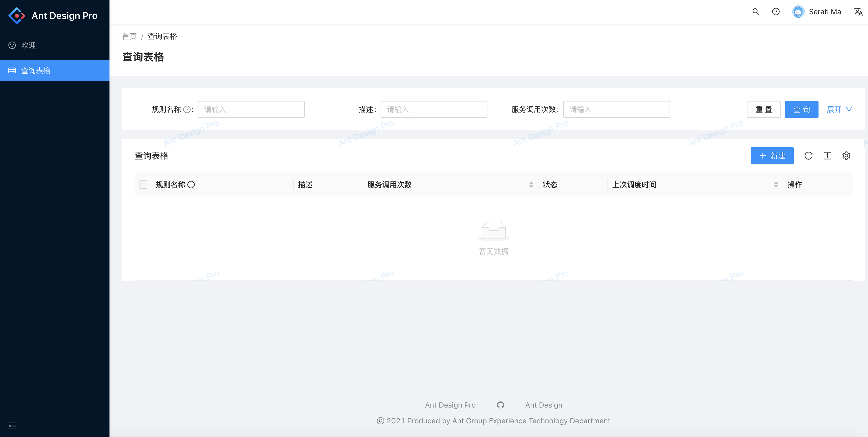
Task: Open the help question mark icon
Action: pyautogui.click(x=776, y=12)
